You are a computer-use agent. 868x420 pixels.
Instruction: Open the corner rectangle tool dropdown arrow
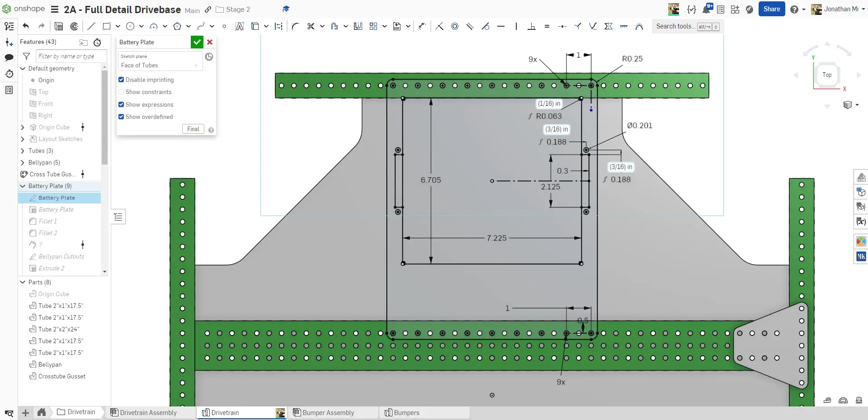pyautogui.click(x=118, y=26)
